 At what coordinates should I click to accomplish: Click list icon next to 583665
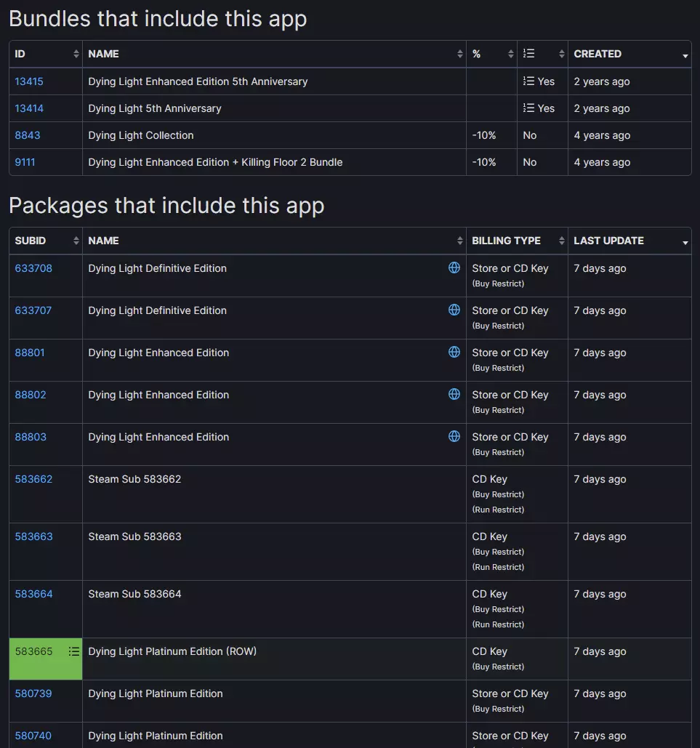point(74,651)
